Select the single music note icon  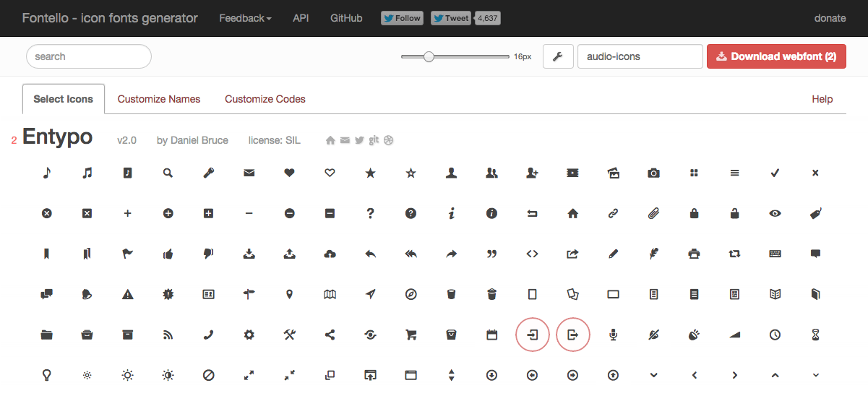point(47,173)
